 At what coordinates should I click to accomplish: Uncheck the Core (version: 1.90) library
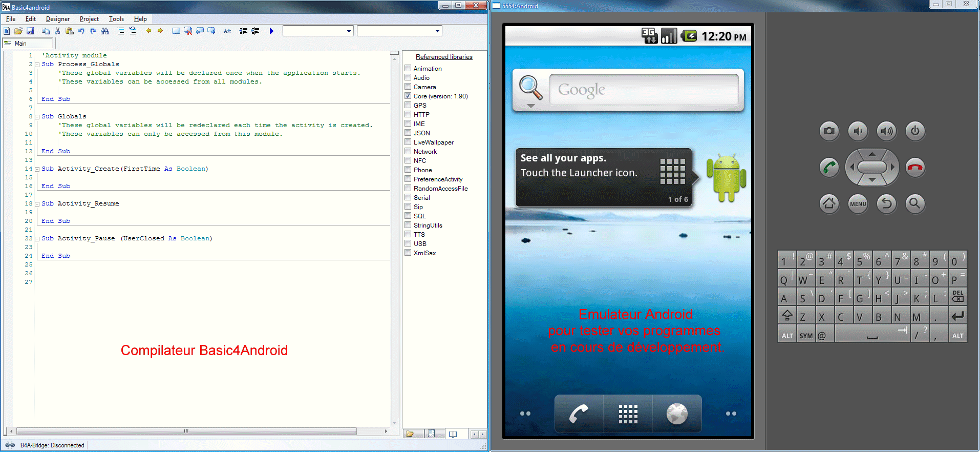pos(408,96)
